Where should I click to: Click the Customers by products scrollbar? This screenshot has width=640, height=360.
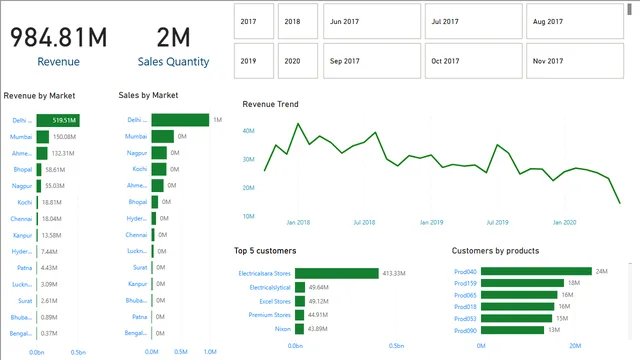click(631, 301)
